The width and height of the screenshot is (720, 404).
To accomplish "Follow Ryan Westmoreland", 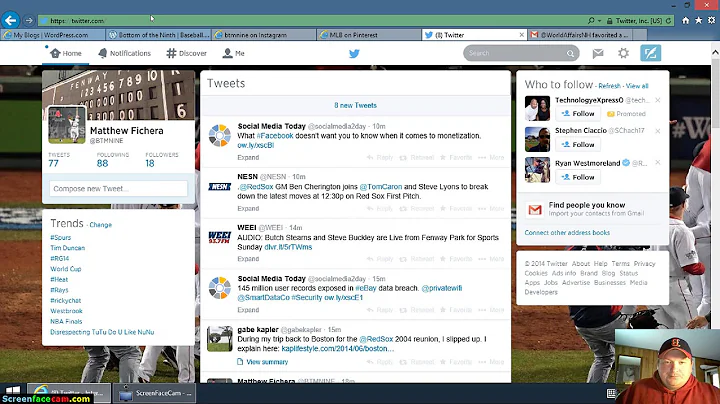I will (x=578, y=177).
